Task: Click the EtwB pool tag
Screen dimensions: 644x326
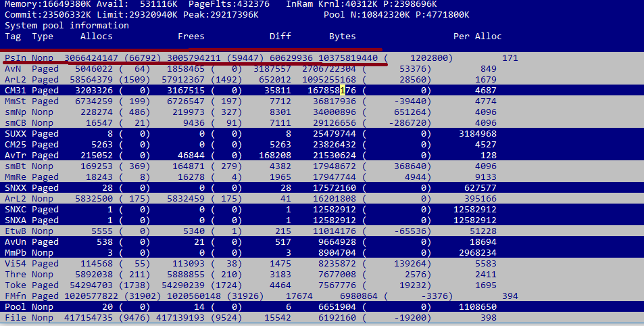Action: click(16, 231)
